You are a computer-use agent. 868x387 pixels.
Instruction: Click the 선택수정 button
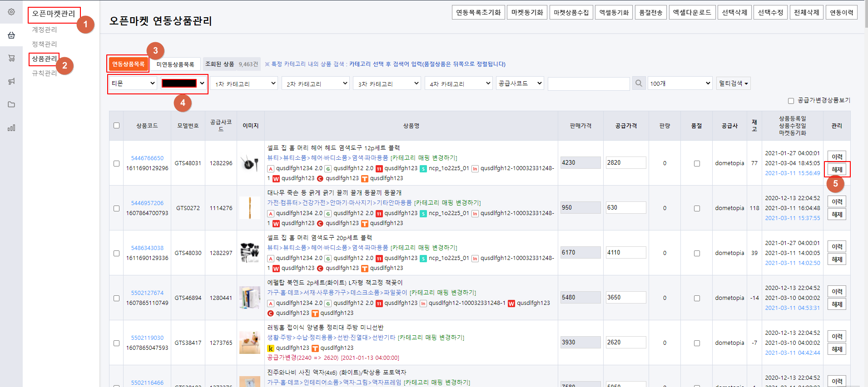(771, 12)
